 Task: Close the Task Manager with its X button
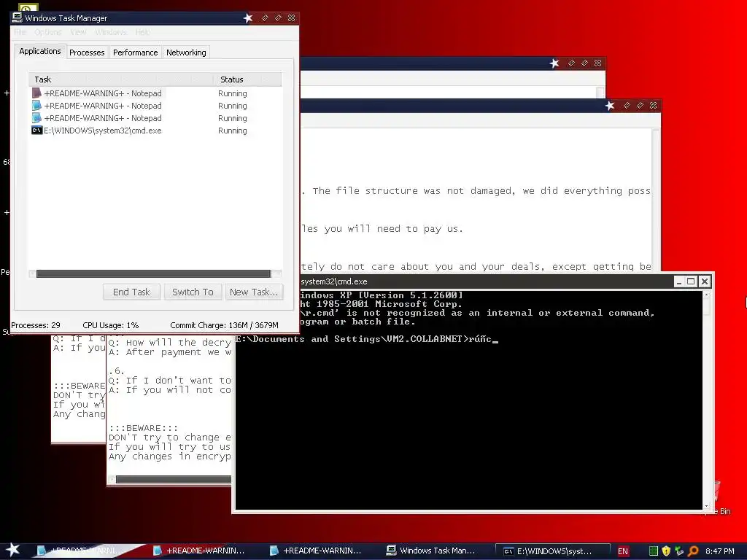tap(292, 18)
